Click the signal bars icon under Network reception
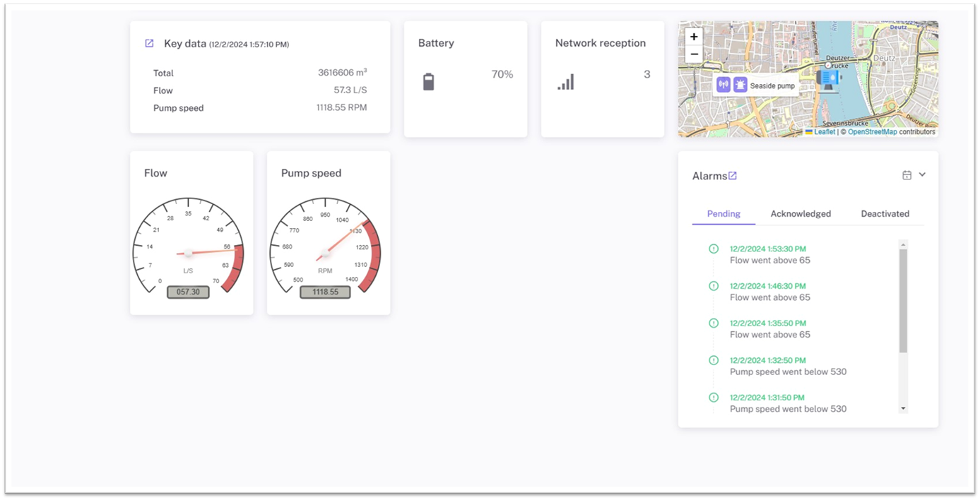 pyautogui.click(x=565, y=81)
